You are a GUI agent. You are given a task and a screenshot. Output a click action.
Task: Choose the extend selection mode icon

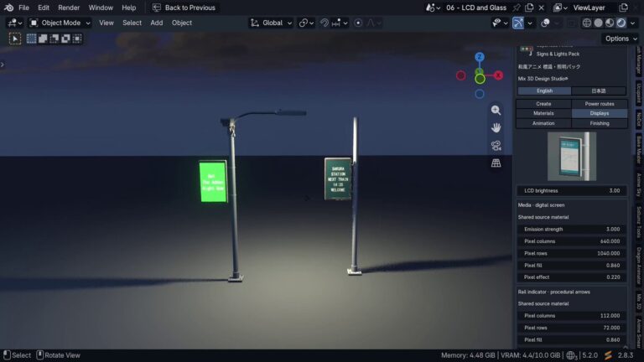[x=43, y=39]
